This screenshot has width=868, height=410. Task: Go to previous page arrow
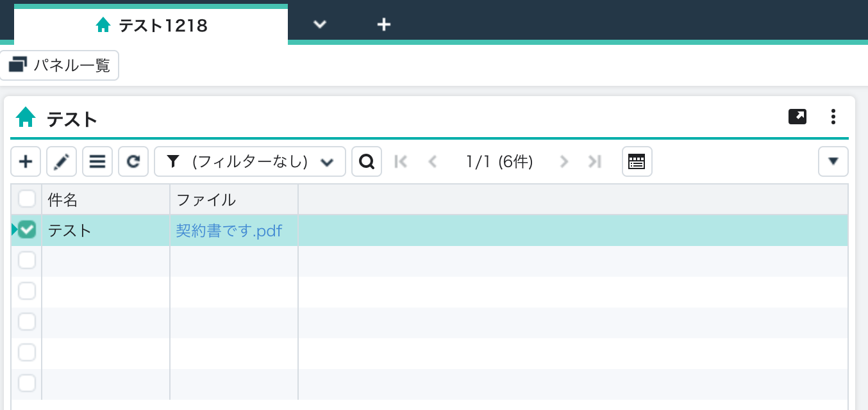coord(433,161)
